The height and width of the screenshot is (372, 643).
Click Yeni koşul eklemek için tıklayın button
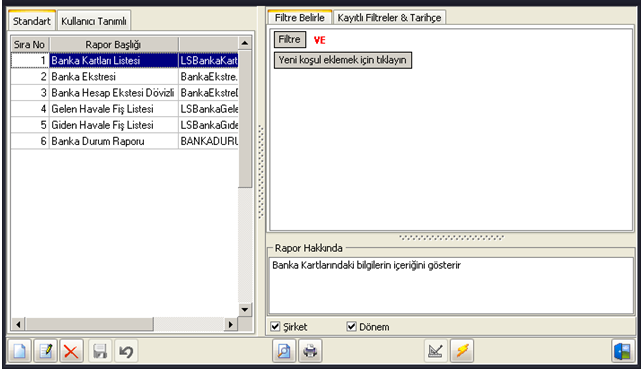(342, 60)
